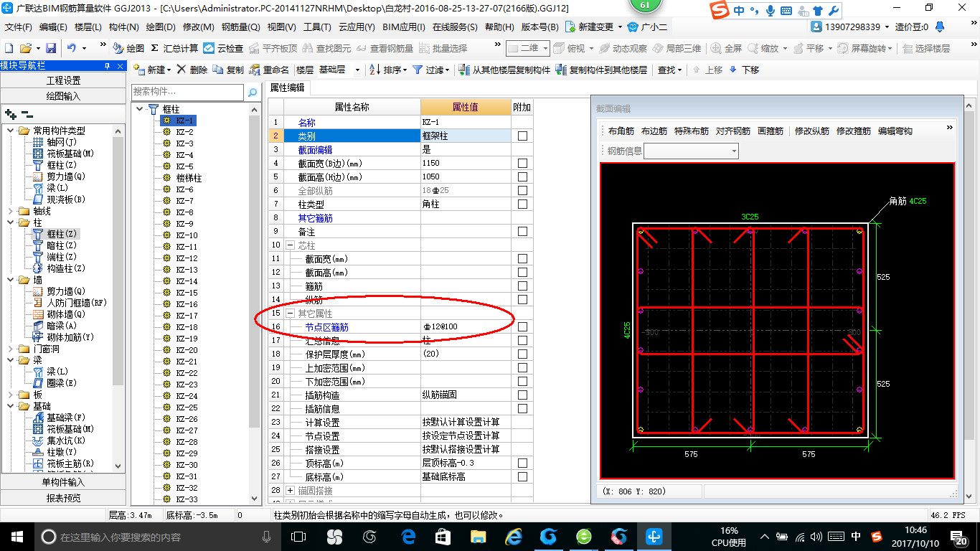This screenshot has height=551, width=980.
Task: Toggle 附加 checkbox for 插筋构造 row
Action: tap(522, 395)
